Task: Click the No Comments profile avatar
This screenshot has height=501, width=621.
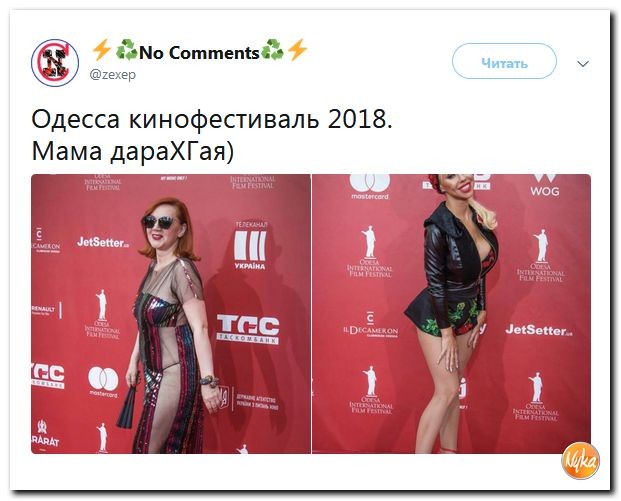Action: coord(55,63)
